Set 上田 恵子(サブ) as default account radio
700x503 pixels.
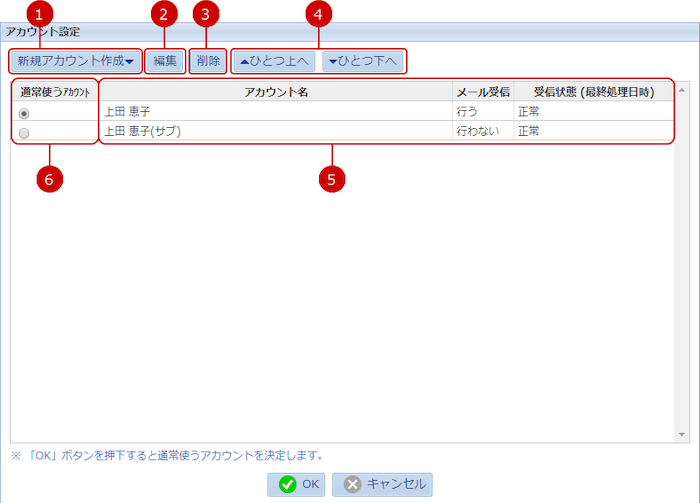pos(24,132)
